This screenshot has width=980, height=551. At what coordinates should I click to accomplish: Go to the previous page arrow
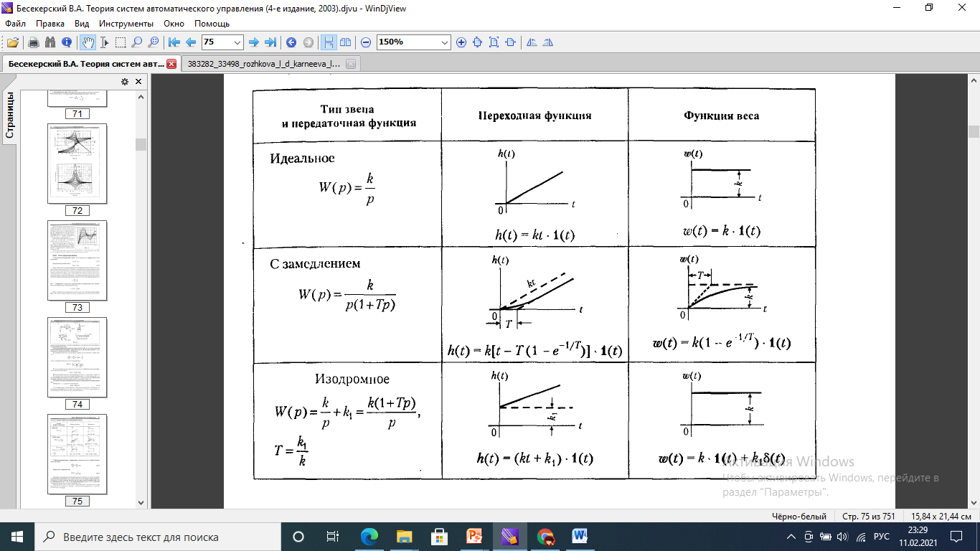point(190,42)
